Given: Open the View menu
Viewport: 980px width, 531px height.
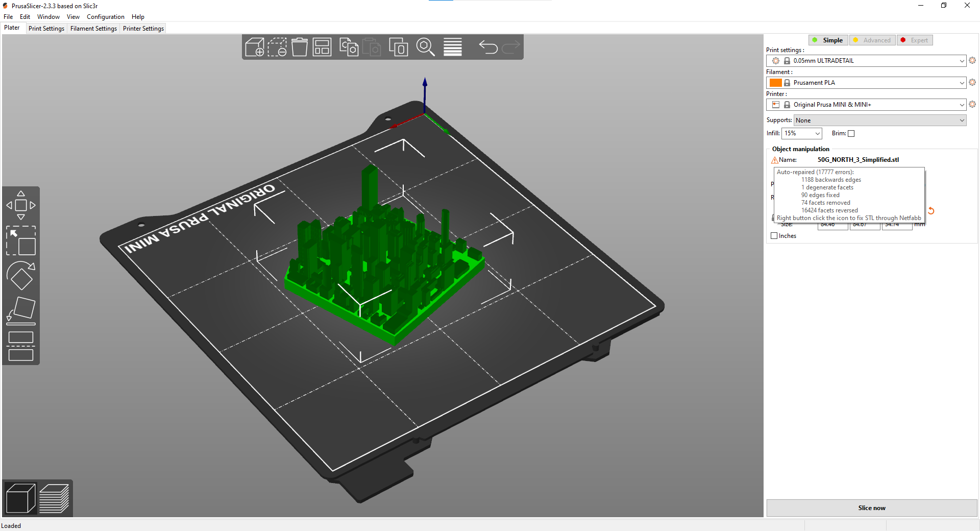Looking at the screenshot, I should click(73, 17).
